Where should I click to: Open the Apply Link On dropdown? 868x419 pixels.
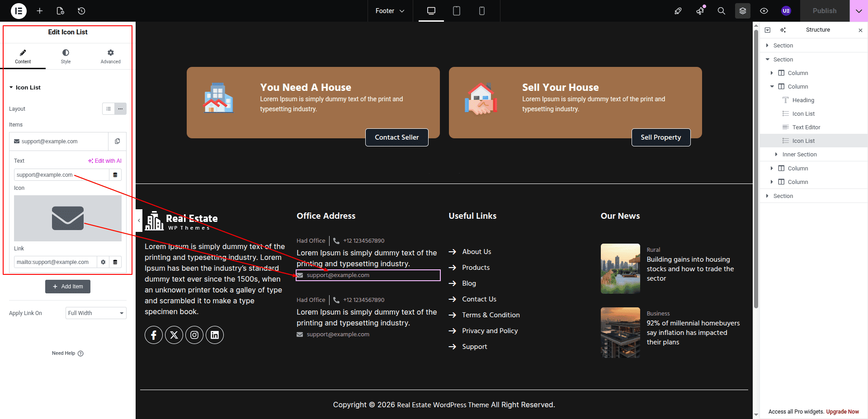click(x=96, y=313)
